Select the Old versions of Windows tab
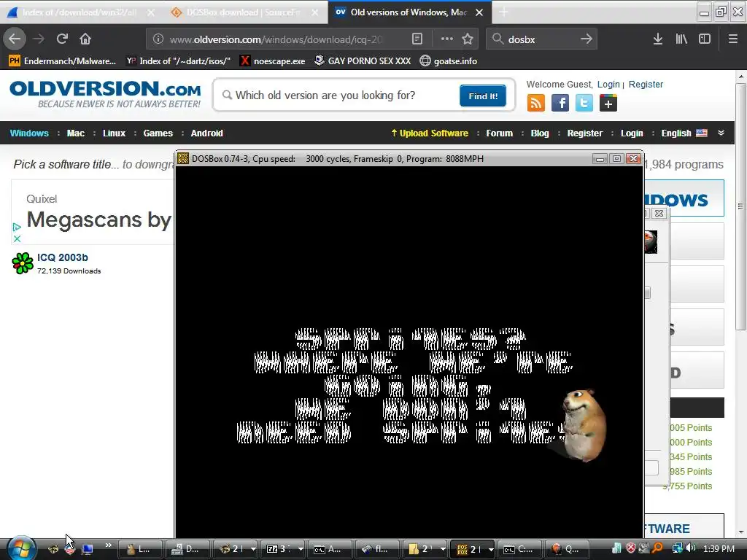The image size is (747, 560). click(410, 12)
